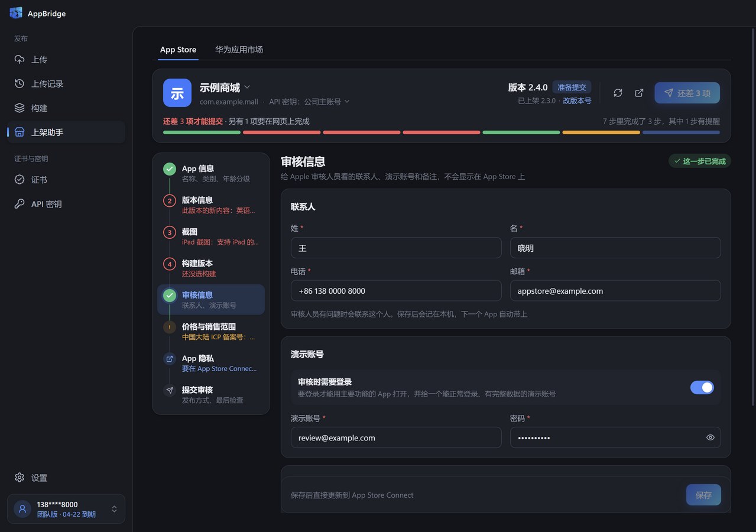Image resolution: width=756 pixels, height=532 pixels.
Task: Open 证书 certificates page
Action: [66, 180]
